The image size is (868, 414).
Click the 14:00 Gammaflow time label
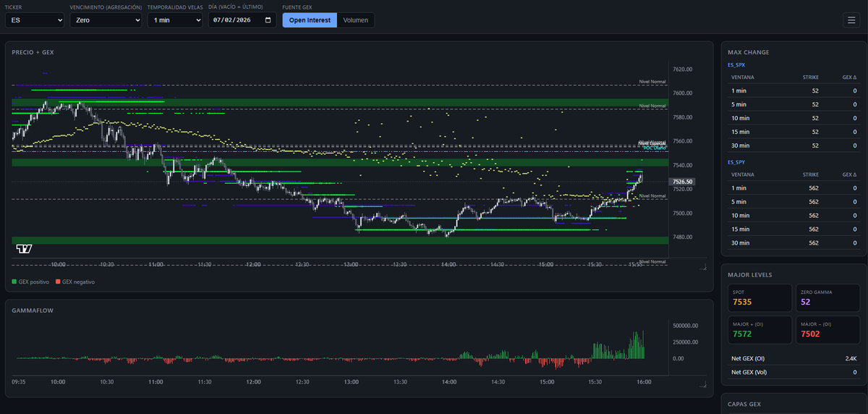(449, 381)
